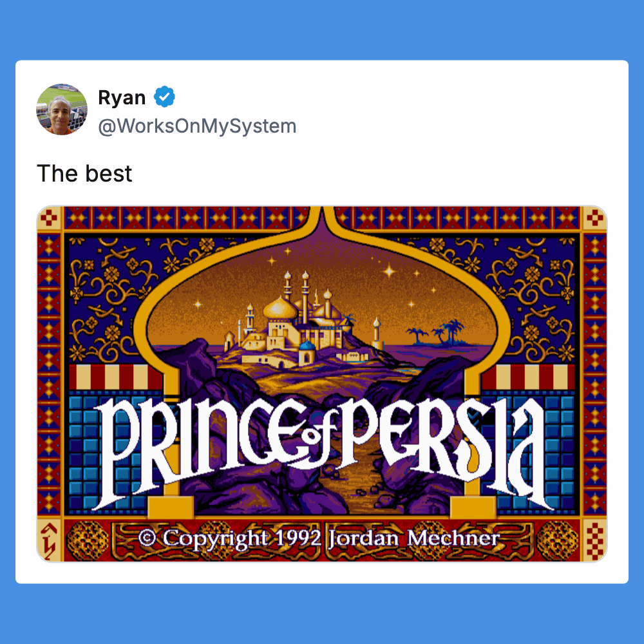Click the left golden round medallion ornament
The width and height of the screenshot is (644, 644).
pyautogui.click(x=88, y=540)
